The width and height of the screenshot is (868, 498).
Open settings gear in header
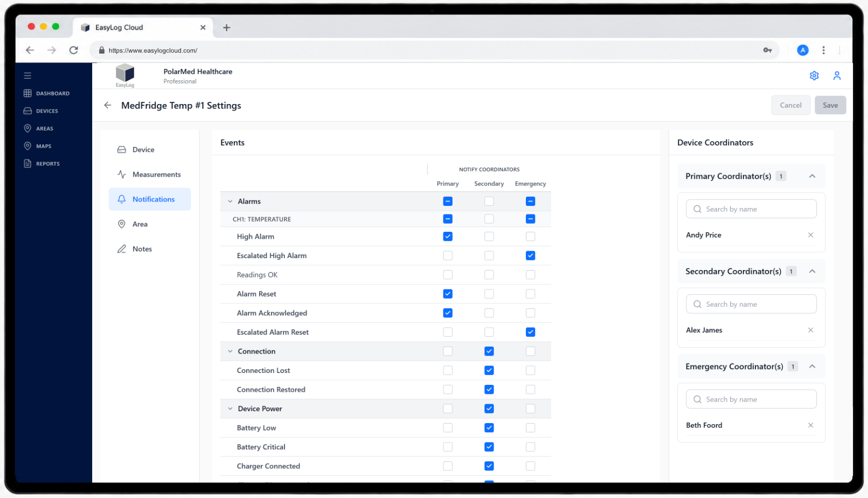pos(814,75)
